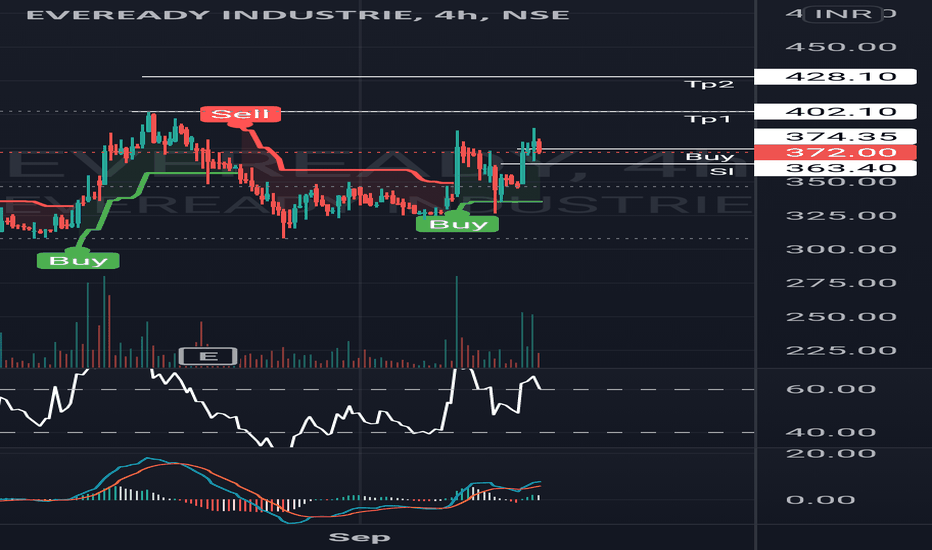Click the 325.00 price axis value

(x=841, y=215)
